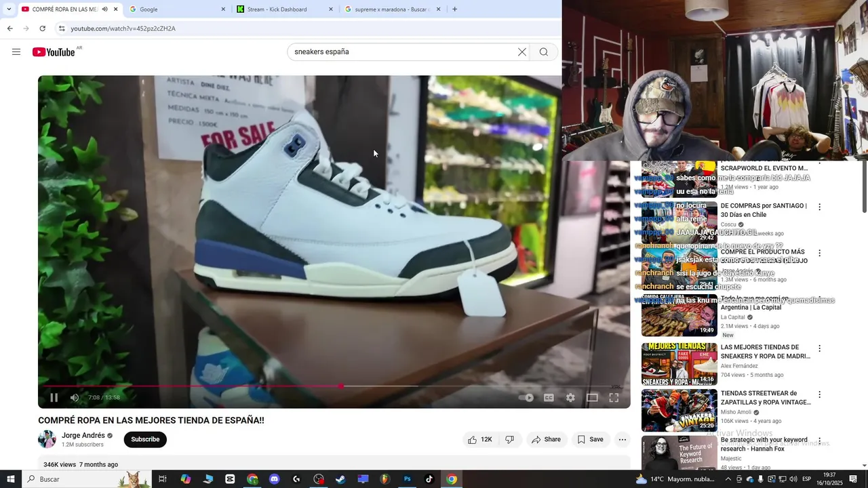The image size is (868, 488).
Task: Open Photoshop from the taskbar
Action: coord(407,479)
